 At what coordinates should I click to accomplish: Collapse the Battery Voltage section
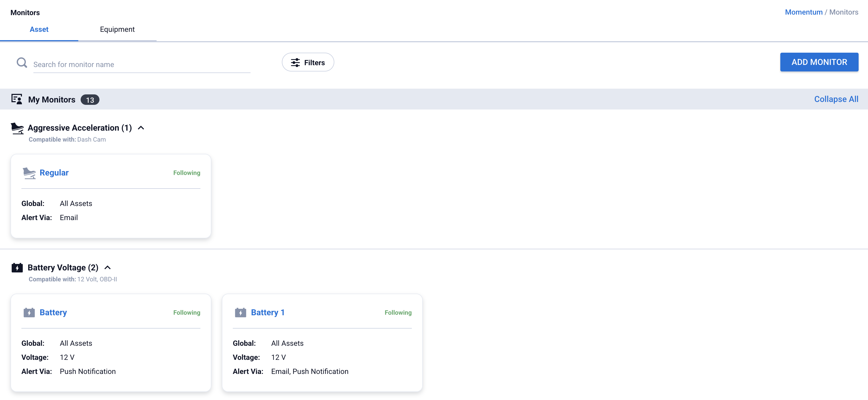108,267
